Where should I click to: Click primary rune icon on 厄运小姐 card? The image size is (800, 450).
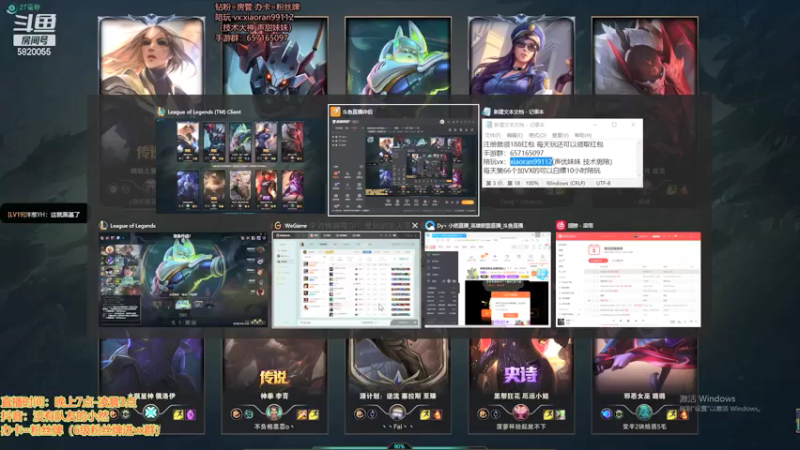tap(483, 414)
